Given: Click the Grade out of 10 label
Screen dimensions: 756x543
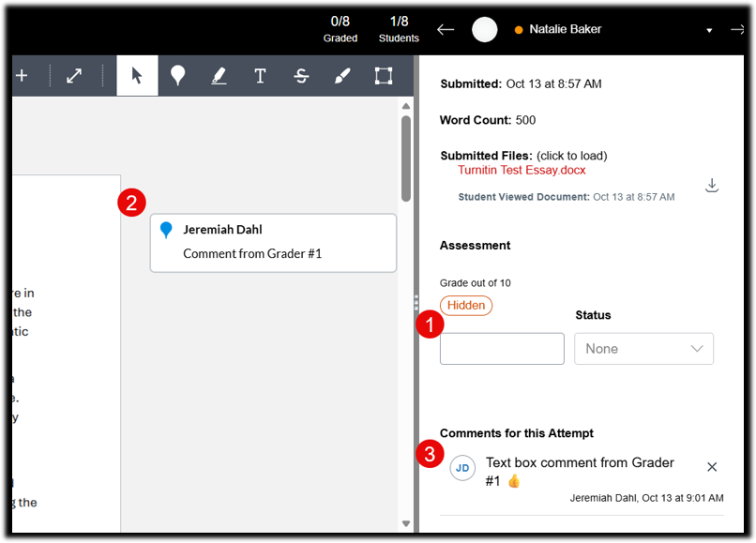Looking at the screenshot, I should click(x=475, y=283).
